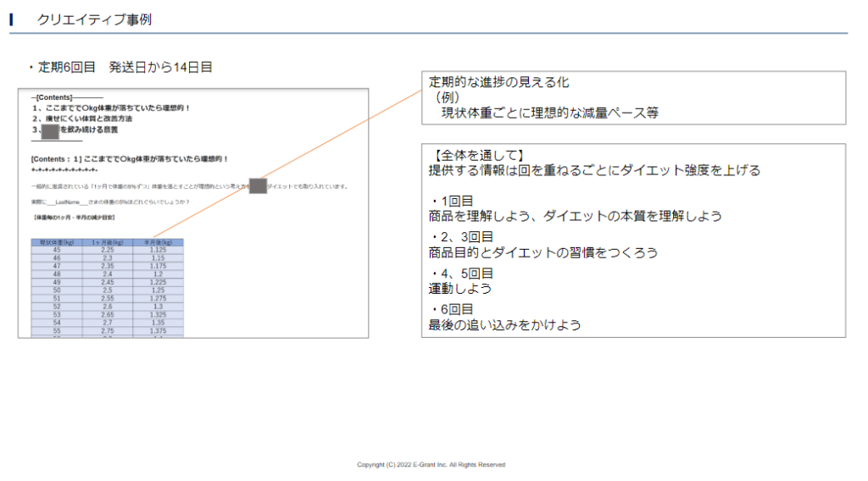Screen dimensions: 868x481
Task: Click the ・1回目 bullet heading
Action: (x=452, y=201)
